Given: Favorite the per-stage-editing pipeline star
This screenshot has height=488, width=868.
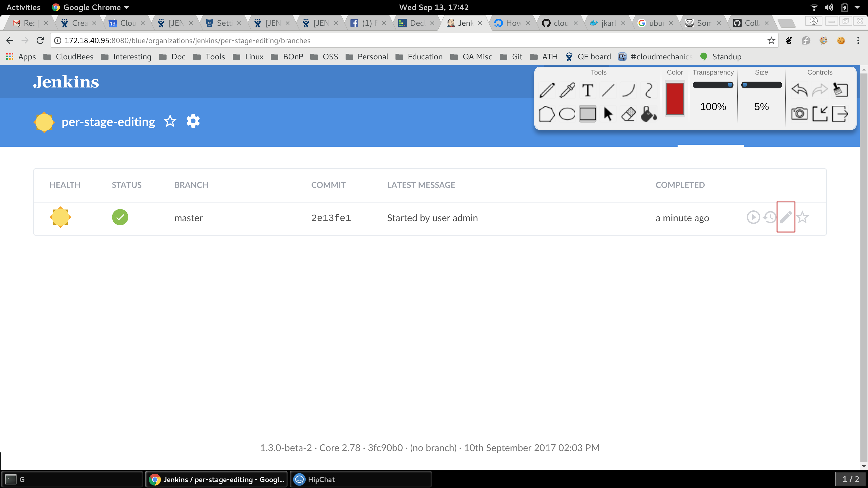Looking at the screenshot, I should [x=170, y=121].
